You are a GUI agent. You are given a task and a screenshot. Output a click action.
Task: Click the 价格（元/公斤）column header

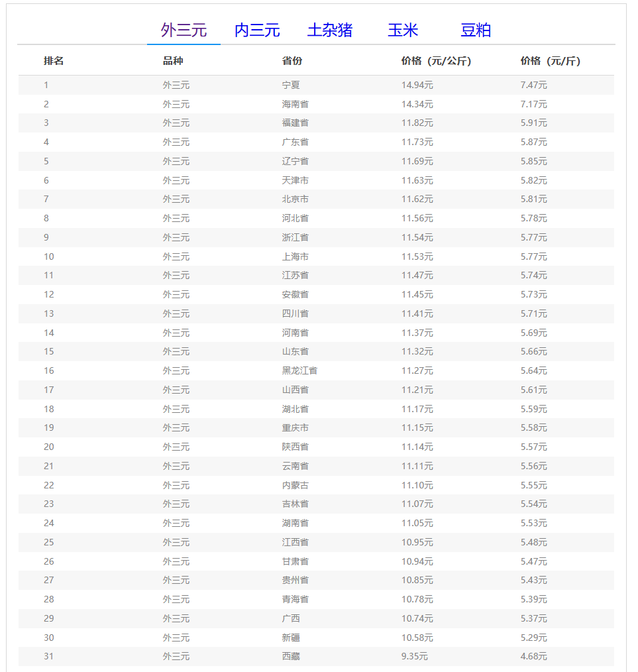point(437,61)
